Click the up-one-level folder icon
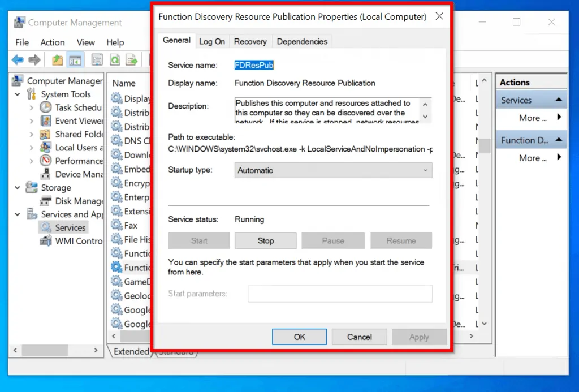579x392 pixels. click(x=58, y=59)
